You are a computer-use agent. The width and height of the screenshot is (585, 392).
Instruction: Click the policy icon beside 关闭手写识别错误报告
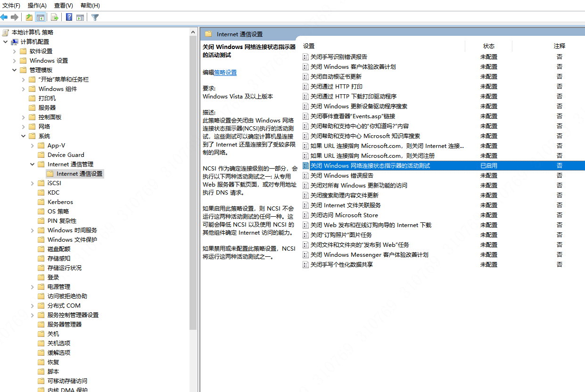(x=305, y=57)
